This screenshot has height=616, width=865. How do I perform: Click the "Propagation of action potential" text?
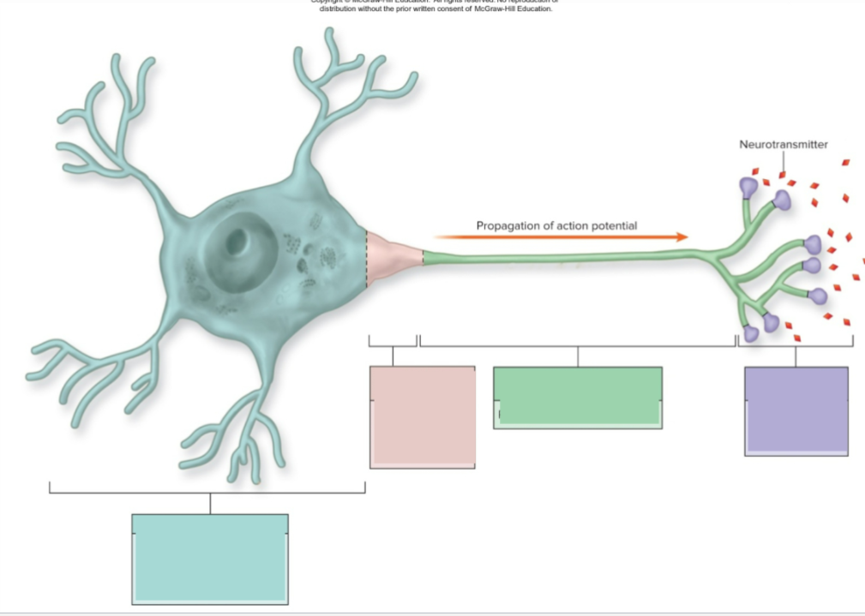click(x=556, y=225)
